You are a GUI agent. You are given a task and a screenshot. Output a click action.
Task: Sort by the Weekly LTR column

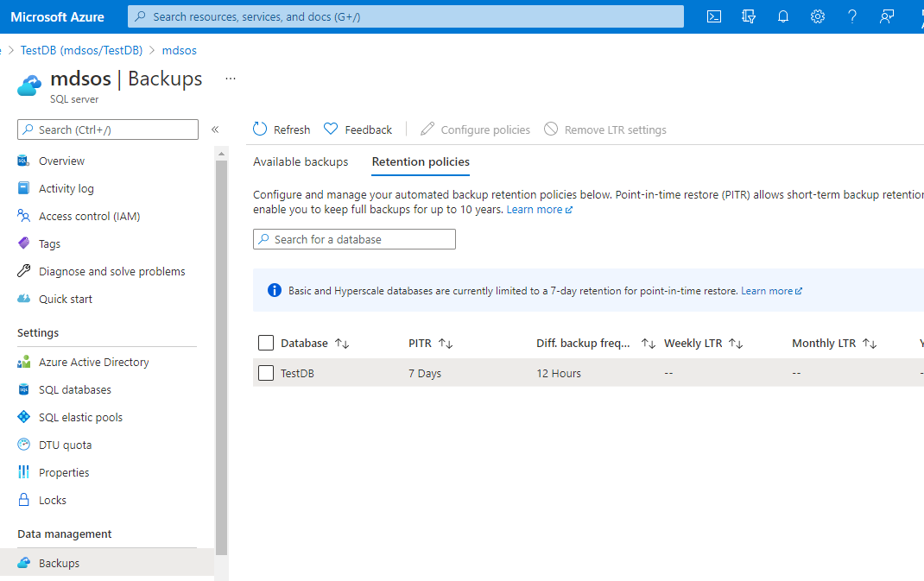[x=703, y=343]
